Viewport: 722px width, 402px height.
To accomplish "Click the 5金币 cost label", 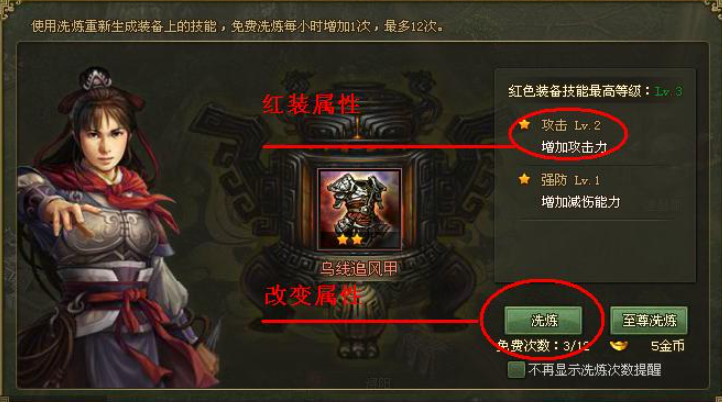I will click(668, 346).
